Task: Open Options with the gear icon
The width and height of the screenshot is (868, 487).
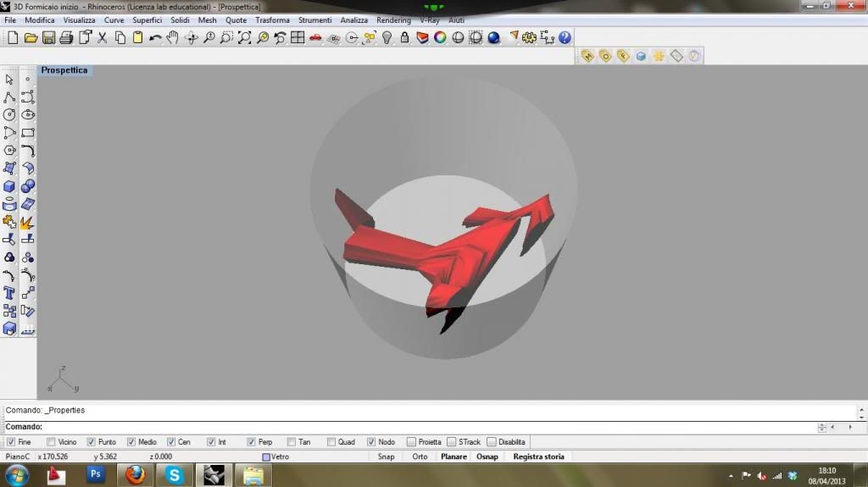Action: [x=529, y=37]
